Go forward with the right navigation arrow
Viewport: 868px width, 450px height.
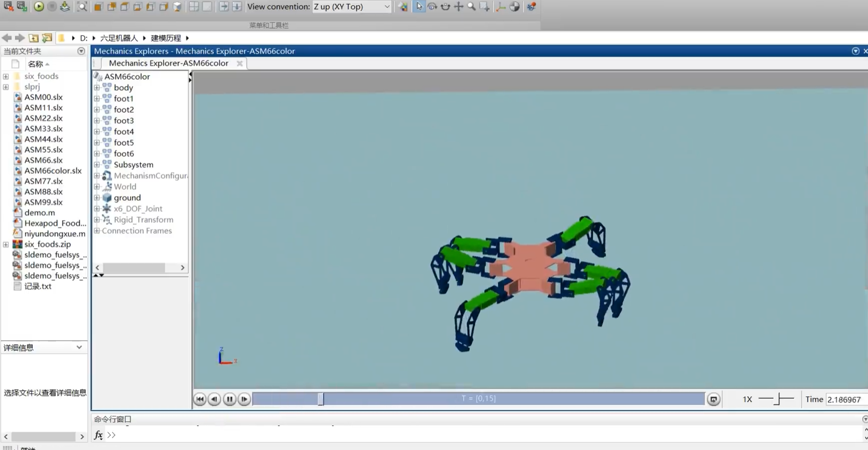(x=20, y=38)
